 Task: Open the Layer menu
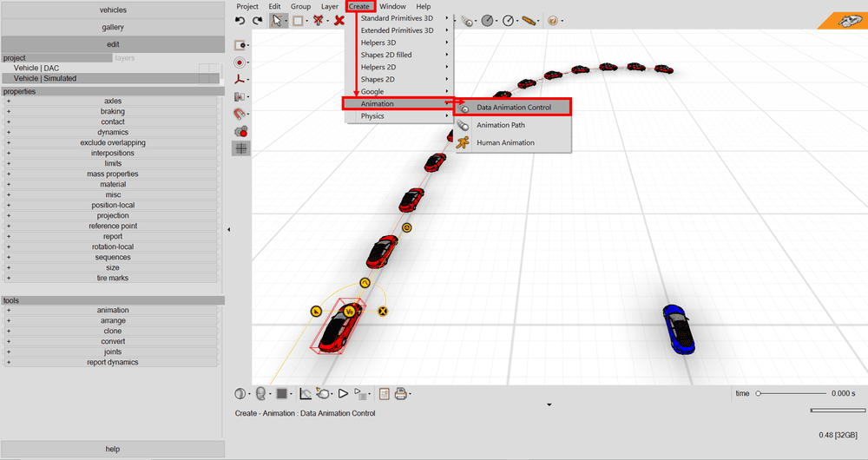click(x=329, y=6)
